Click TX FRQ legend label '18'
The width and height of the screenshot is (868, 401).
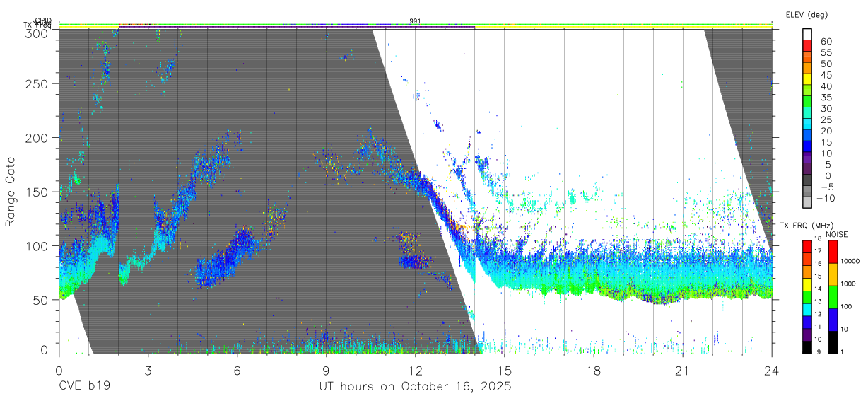tap(818, 239)
